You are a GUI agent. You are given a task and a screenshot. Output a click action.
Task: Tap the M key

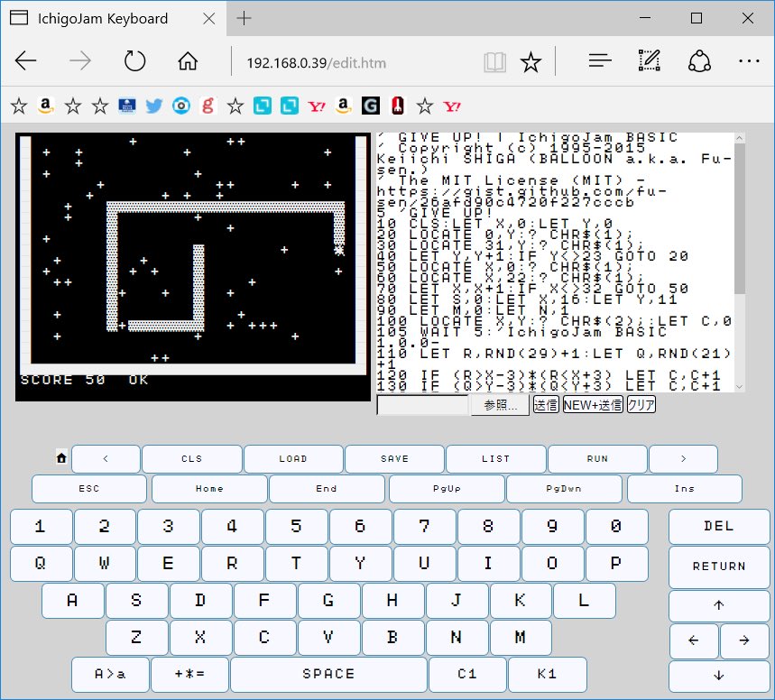pyautogui.click(x=520, y=638)
